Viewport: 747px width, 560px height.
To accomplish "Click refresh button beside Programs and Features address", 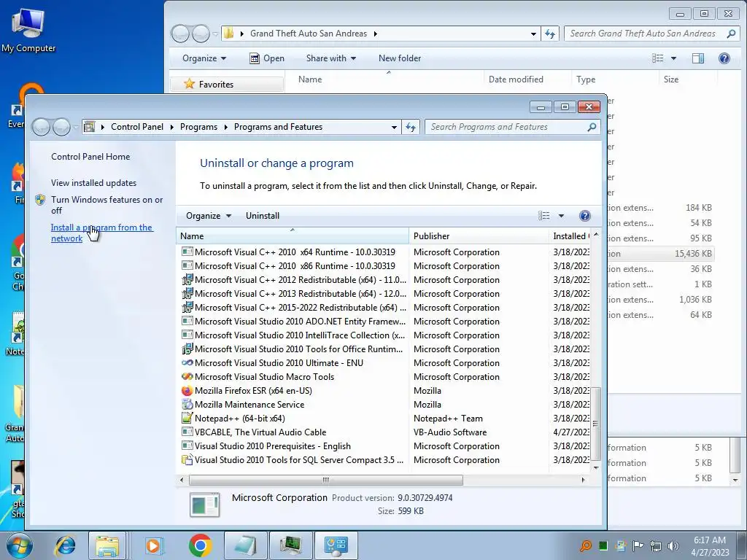I will click(x=411, y=127).
